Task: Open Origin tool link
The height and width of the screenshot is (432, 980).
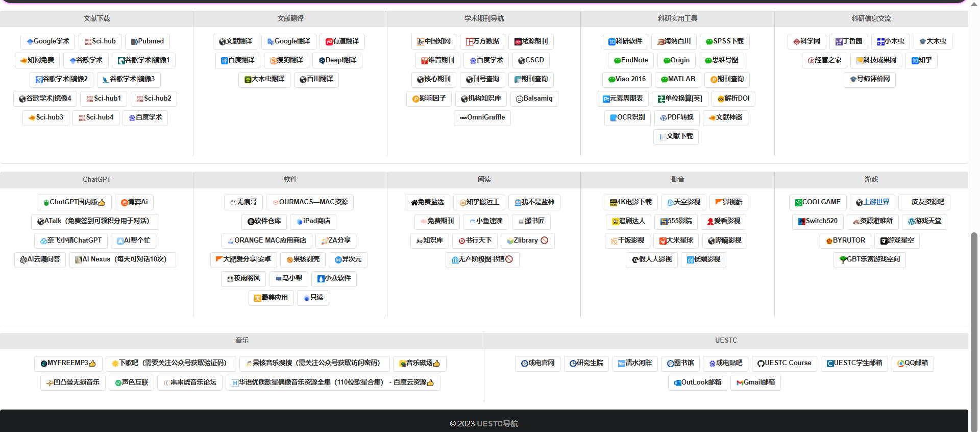Action: tap(676, 60)
